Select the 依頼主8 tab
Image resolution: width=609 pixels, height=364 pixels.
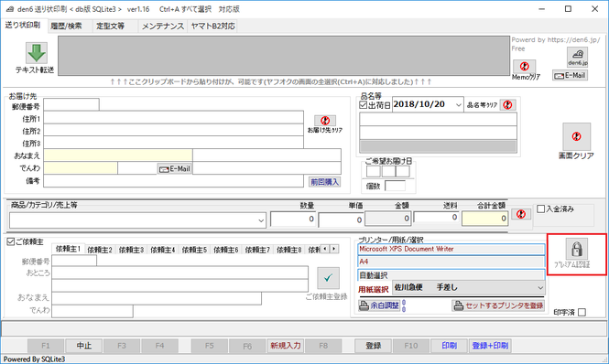coord(288,250)
